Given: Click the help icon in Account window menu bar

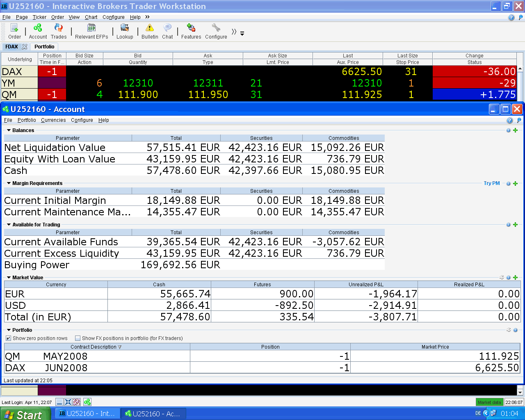Looking at the screenshot, I should coord(509,120).
